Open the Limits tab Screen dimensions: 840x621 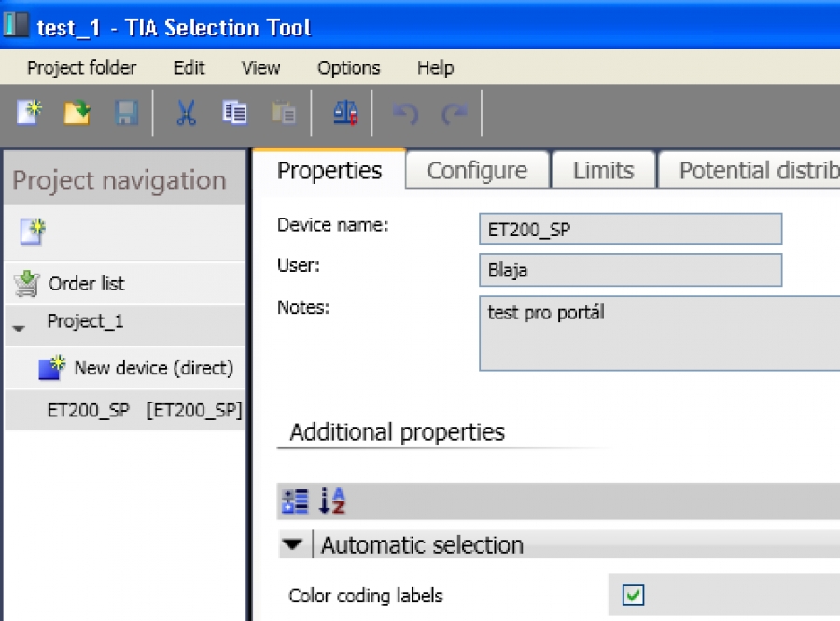coord(604,170)
